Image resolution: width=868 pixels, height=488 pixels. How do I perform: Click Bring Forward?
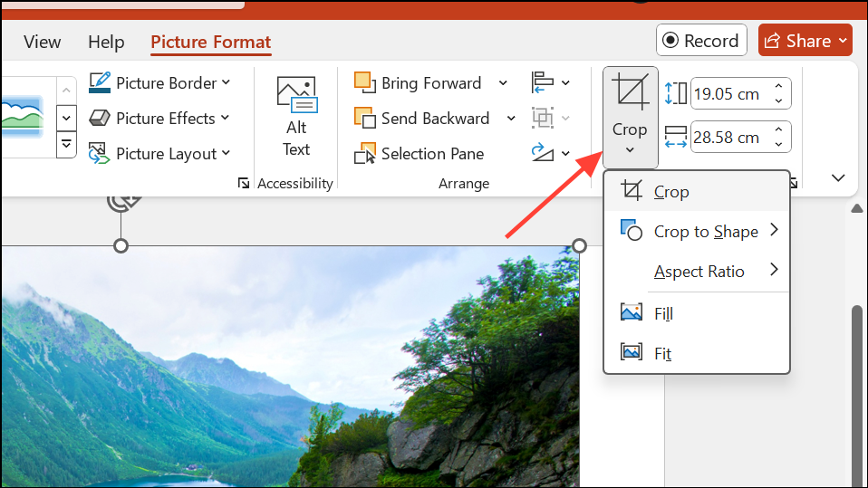418,83
